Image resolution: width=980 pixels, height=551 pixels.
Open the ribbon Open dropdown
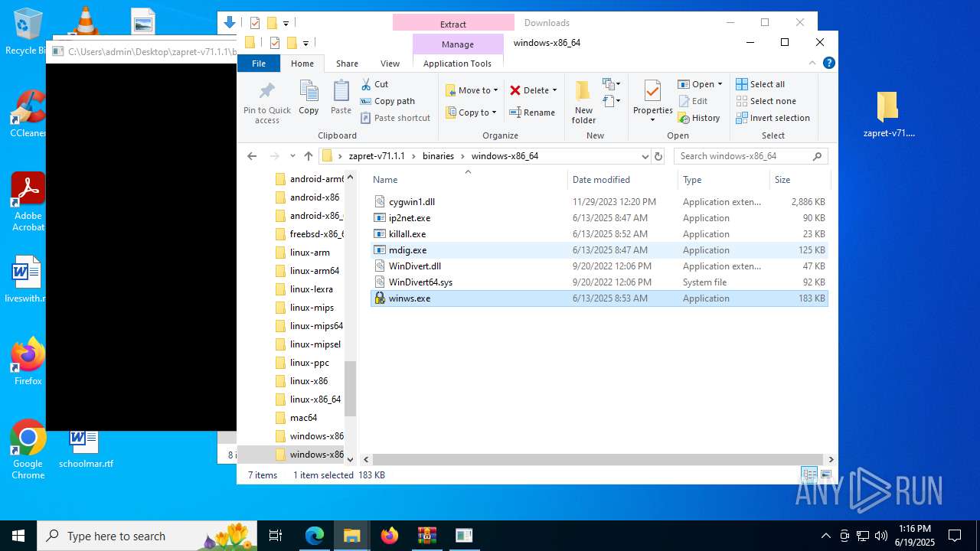click(700, 84)
